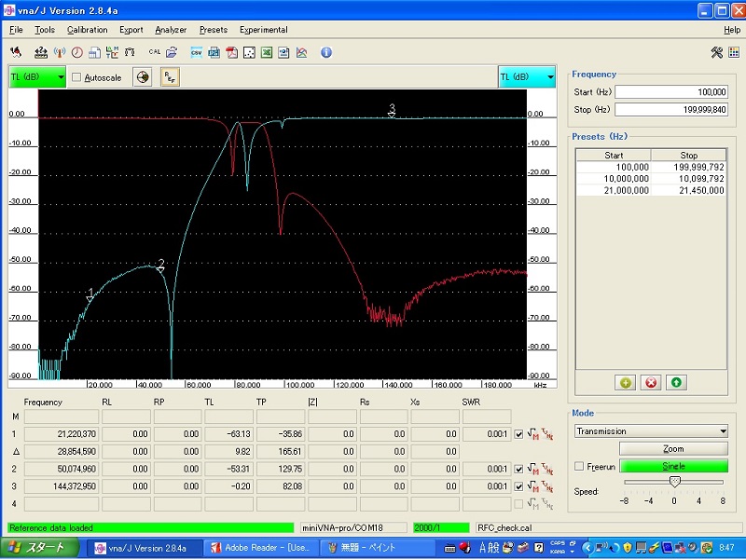
Task: Enable the Autoscale checkbox
Action: (76, 77)
